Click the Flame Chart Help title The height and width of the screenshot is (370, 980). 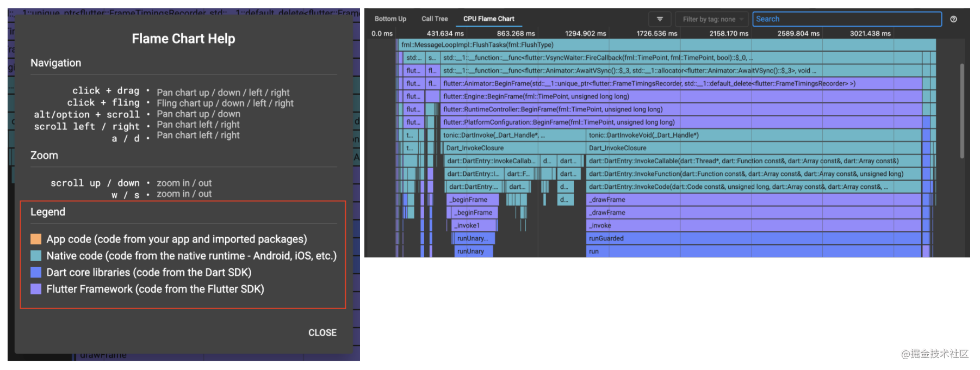point(183,39)
